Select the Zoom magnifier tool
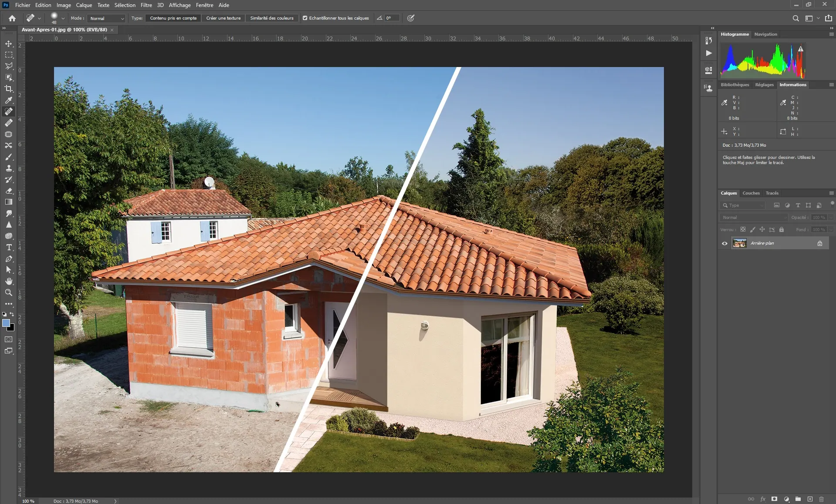This screenshot has height=504, width=836. tap(9, 292)
